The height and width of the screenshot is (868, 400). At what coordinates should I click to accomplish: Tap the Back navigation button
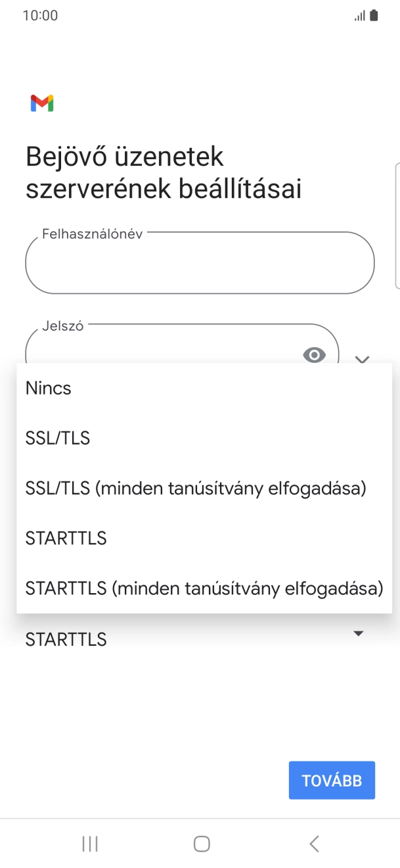pos(313,844)
